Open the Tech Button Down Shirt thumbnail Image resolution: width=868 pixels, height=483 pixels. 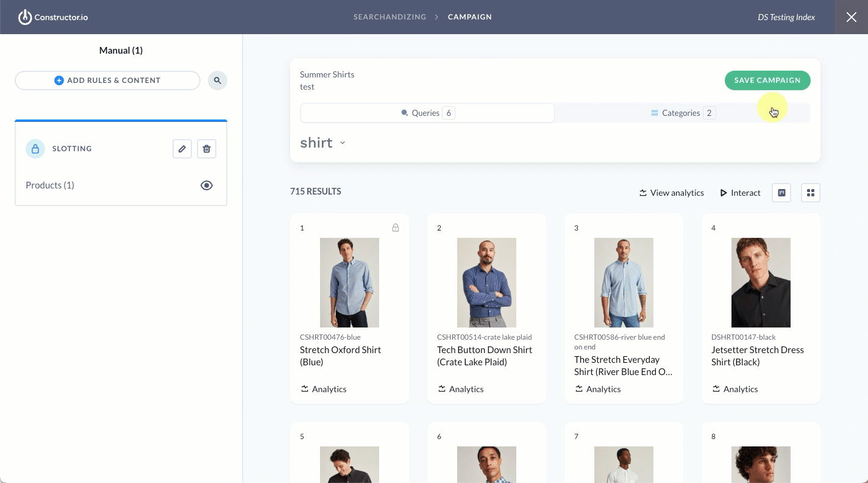(486, 282)
